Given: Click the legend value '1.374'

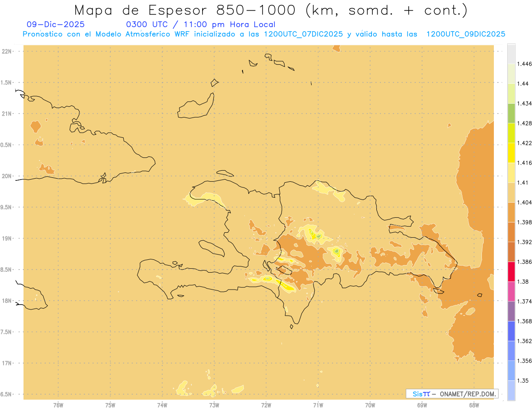Looking at the screenshot, I should (x=524, y=301).
